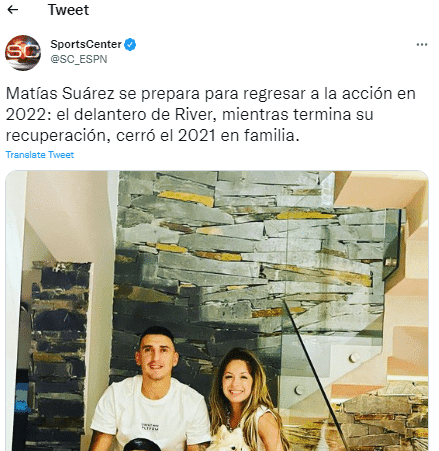The width and height of the screenshot is (439, 451).
Task: Go back using the left arrow
Action: pos(13,10)
